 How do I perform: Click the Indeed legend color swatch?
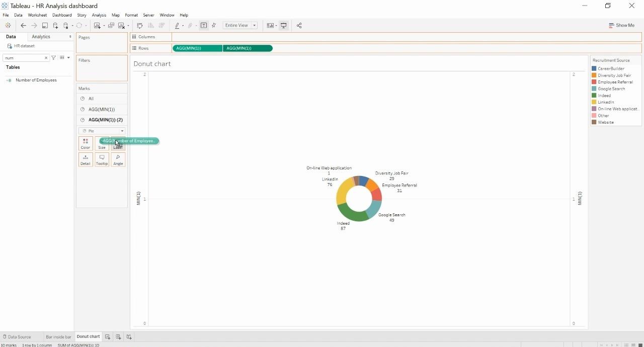click(594, 96)
